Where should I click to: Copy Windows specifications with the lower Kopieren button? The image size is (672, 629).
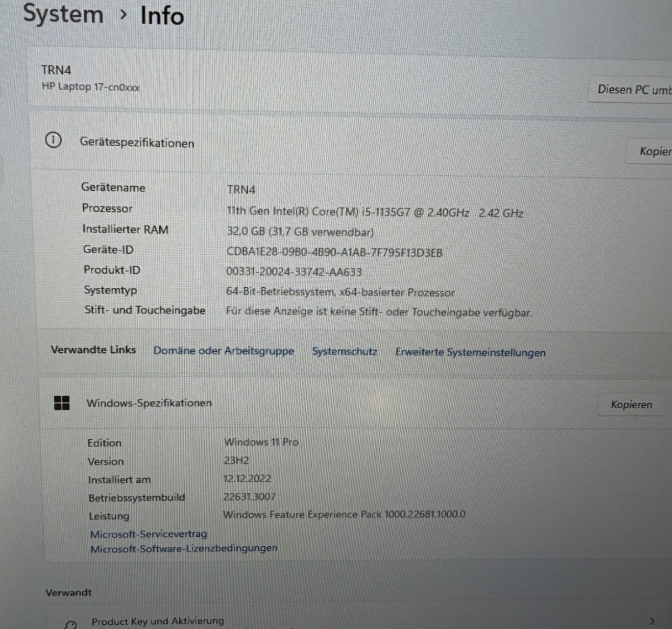point(631,405)
